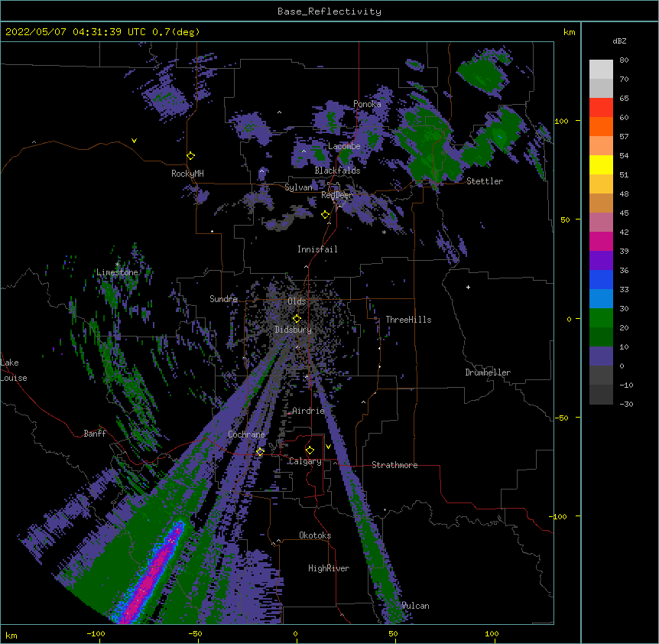This screenshot has height=644, width=659.
Task: Click the yellow station marker above RockyMH
Action: [x=190, y=155]
